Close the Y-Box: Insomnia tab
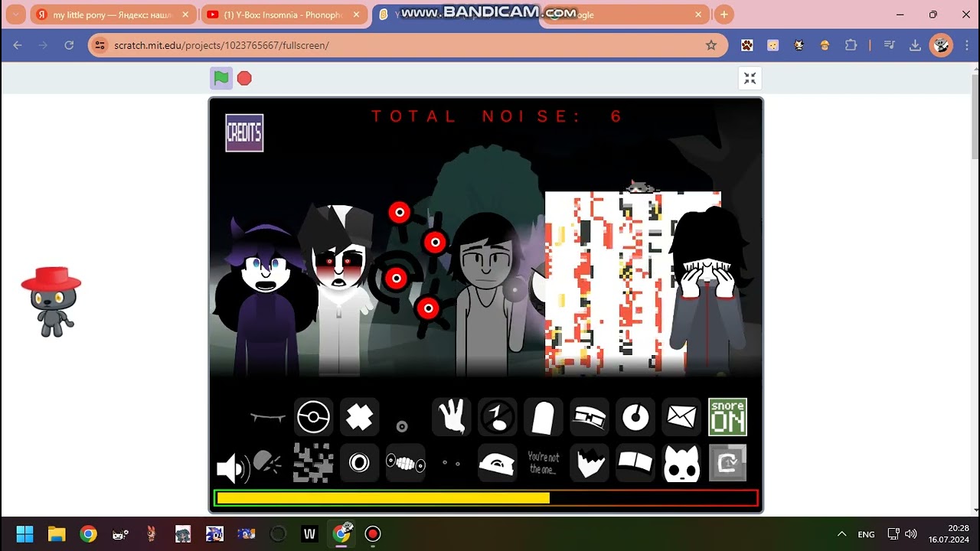The height and width of the screenshot is (551, 980). tap(357, 15)
